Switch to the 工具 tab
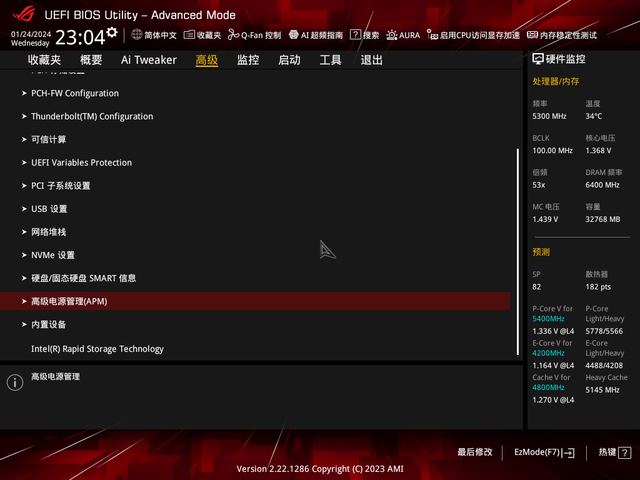This screenshot has height=480, width=640. pos(330,60)
